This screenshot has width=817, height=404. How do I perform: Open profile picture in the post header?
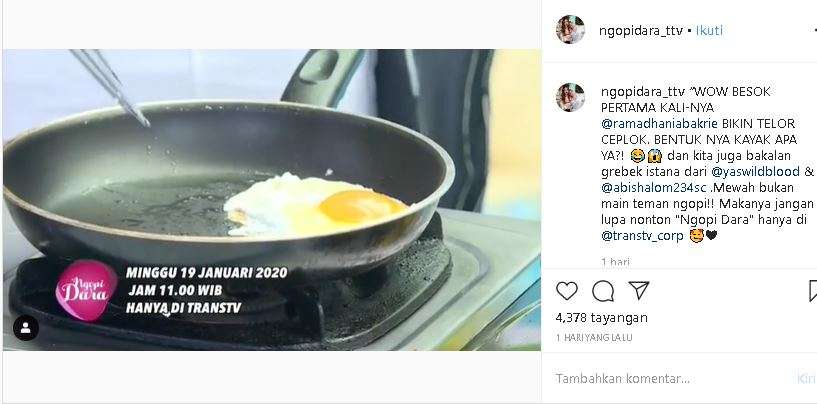570,30
